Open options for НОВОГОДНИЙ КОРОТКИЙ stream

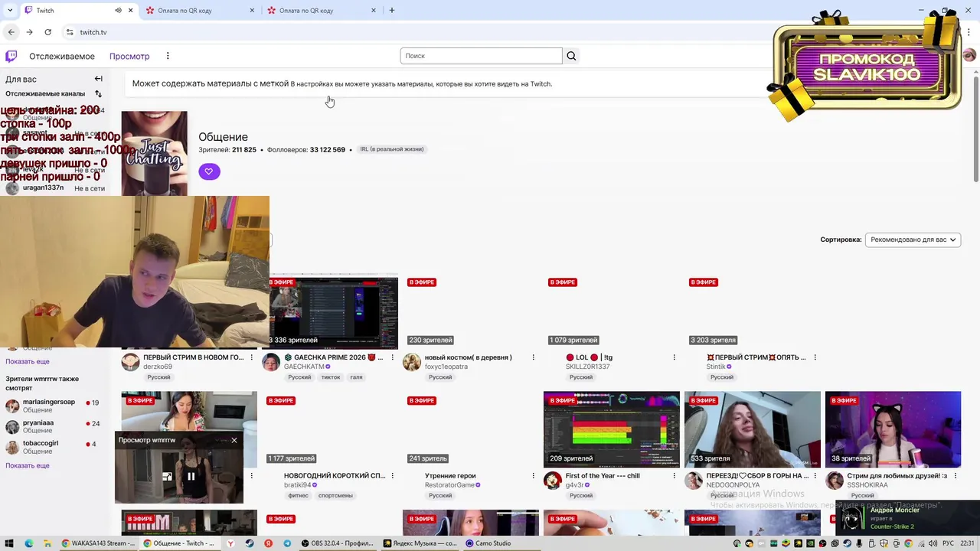click(393, 476)
